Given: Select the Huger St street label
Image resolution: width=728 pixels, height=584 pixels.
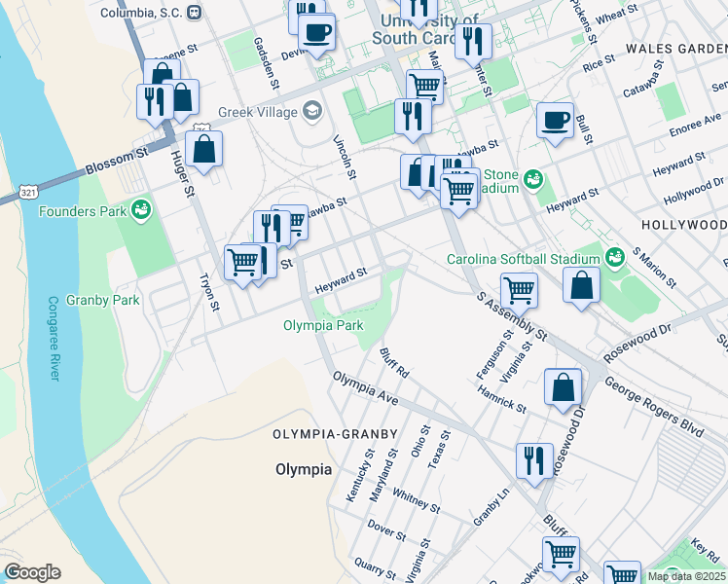Looking at the screenshot, I should tap(182, 173).
